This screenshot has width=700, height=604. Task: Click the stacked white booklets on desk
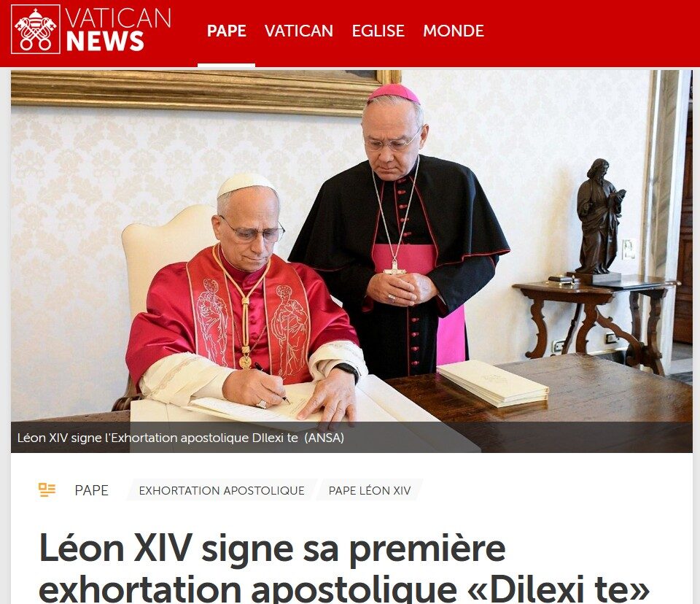pos(492,383)
